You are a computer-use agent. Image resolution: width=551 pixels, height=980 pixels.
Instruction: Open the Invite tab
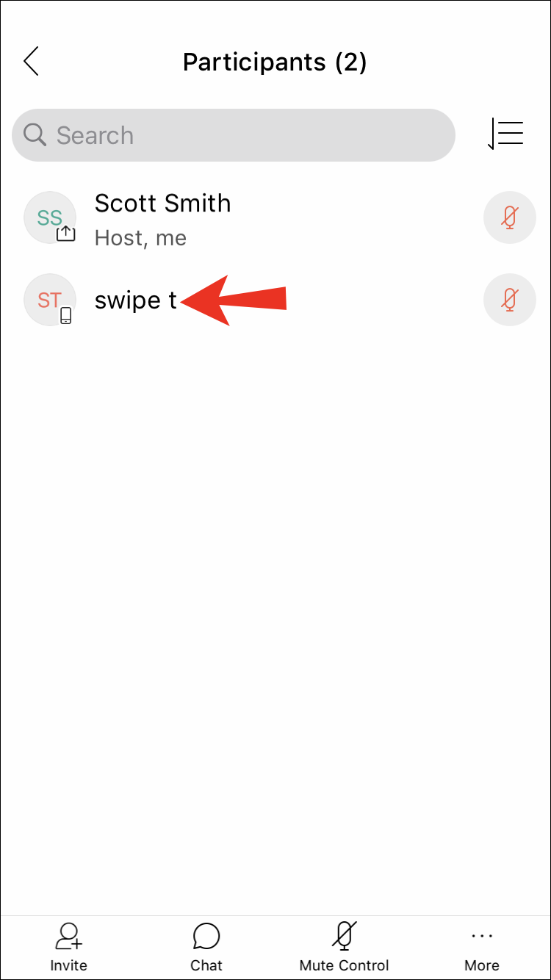pos(68,948)
